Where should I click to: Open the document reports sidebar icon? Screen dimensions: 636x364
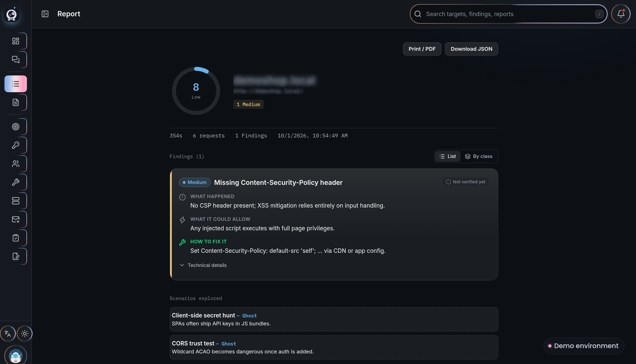coord(15,102)
